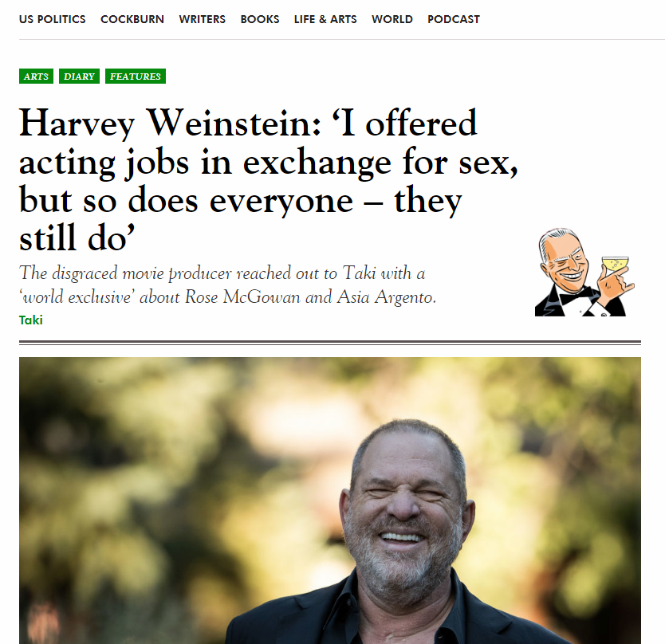Open the author link Taki
Viewport: 665px width, 644px height.
tap(31, 320)
